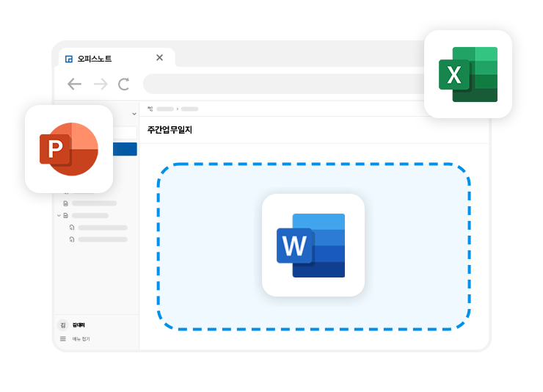Click the hamburger menu icon
Viewport: 543px width, 392px height.
62,338
